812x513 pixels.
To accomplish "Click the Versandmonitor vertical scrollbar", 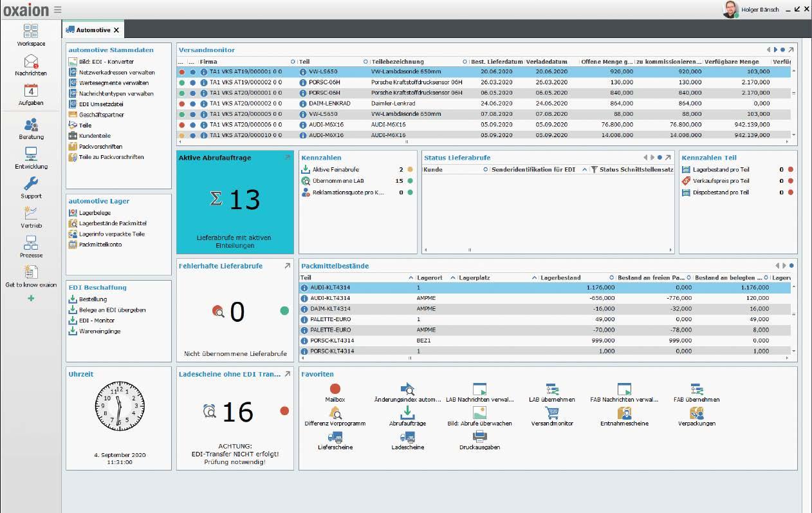I will click(x=793, y=103).
